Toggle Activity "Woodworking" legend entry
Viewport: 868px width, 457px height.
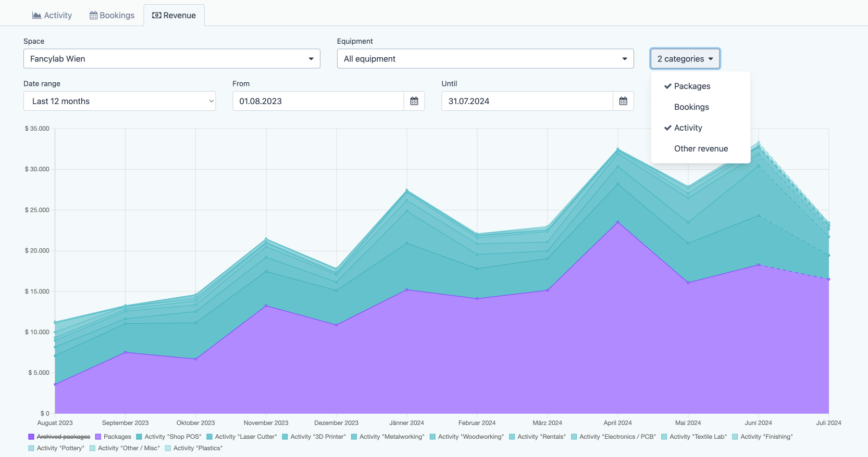pos(467,437)
